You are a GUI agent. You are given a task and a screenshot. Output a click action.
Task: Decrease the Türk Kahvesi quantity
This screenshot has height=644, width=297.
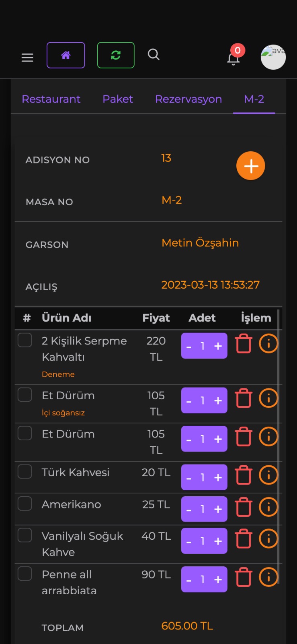(x=189, y=478)
